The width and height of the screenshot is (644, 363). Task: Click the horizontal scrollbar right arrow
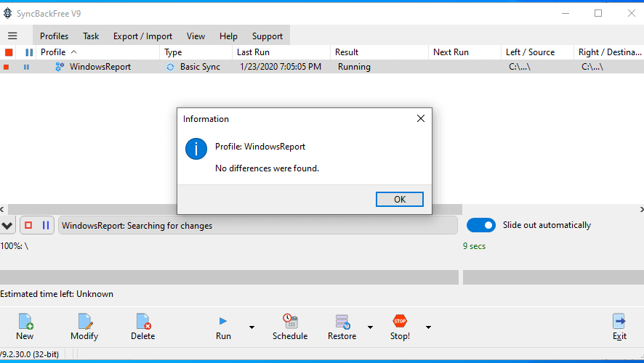point(641,210)
